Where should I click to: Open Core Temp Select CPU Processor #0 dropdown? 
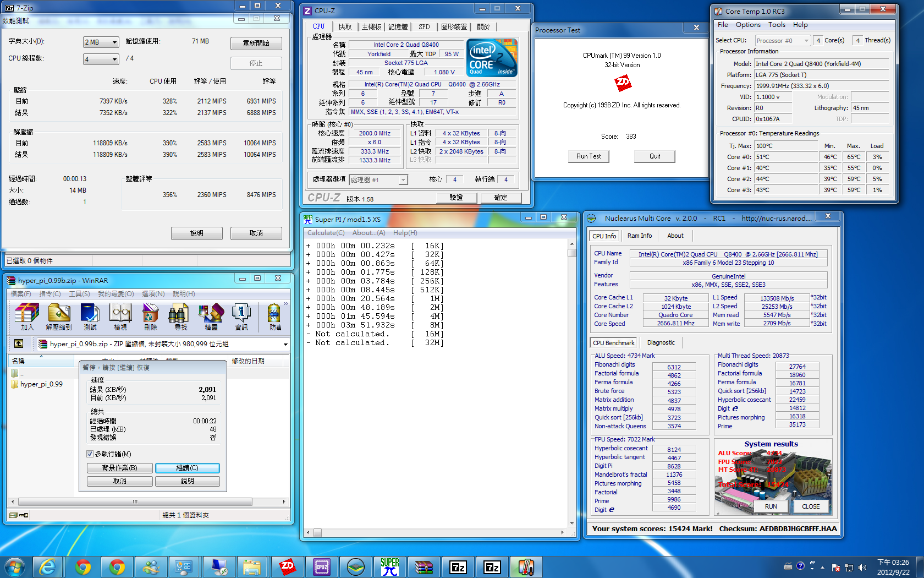tap(783, 41)
